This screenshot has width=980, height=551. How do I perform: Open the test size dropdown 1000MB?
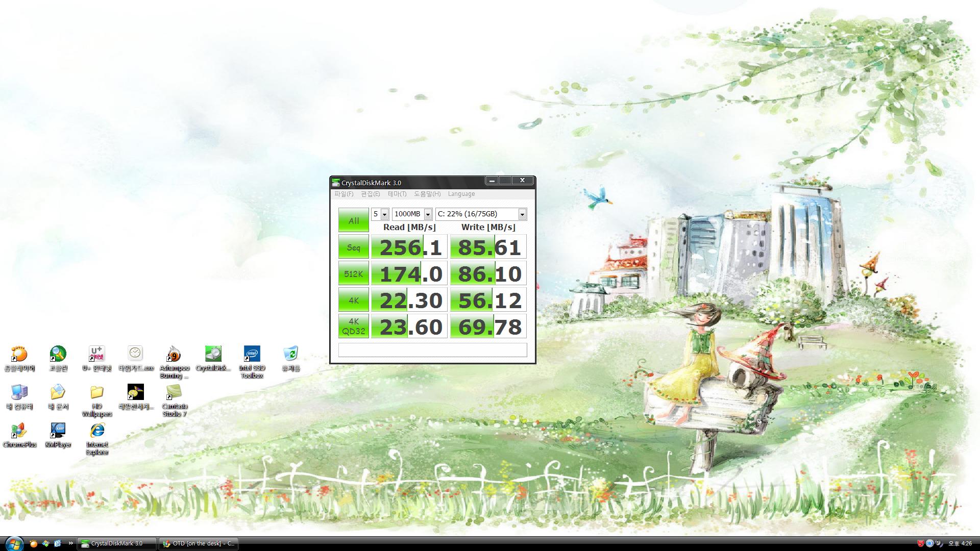tap(412, 214)
